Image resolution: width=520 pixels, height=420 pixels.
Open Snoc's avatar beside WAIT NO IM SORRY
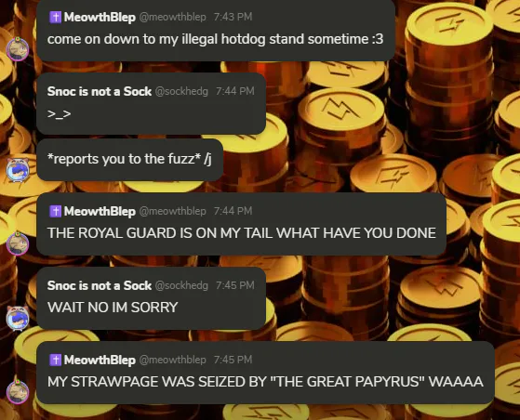click(x=18, y=318)
